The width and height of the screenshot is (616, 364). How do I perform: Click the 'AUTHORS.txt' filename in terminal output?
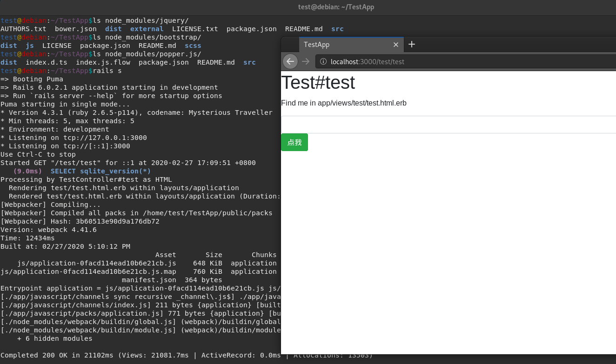coord(23,29)
